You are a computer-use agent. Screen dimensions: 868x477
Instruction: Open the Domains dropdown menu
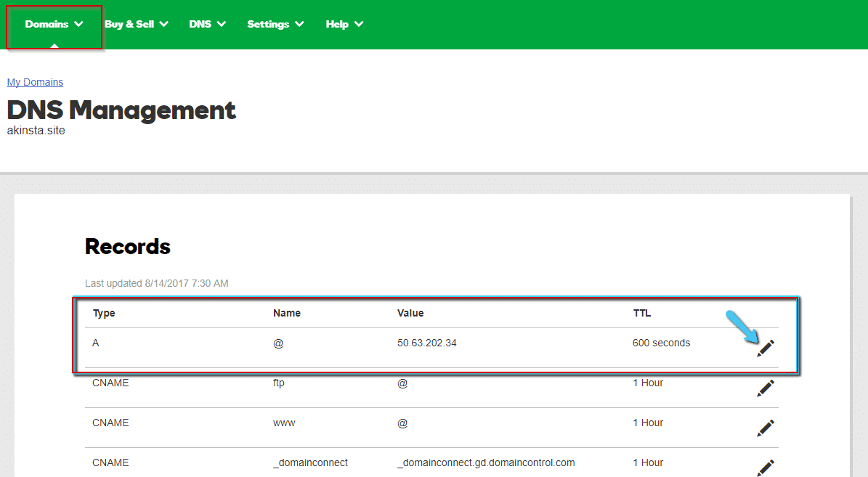tap(54, 25)
